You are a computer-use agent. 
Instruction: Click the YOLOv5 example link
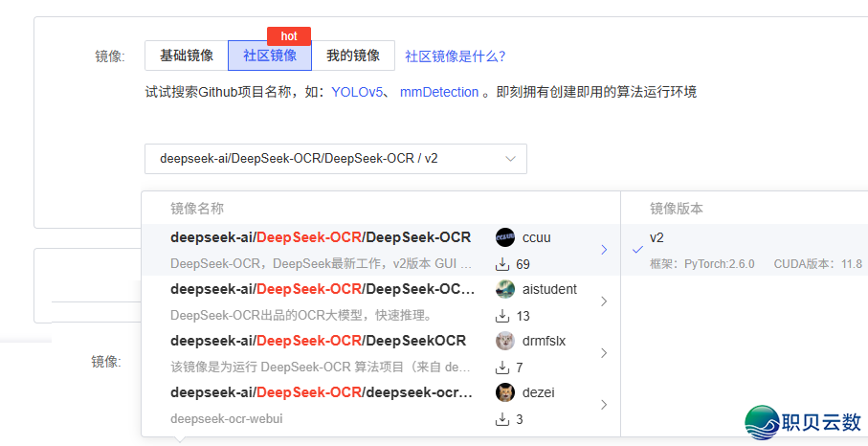357,92
